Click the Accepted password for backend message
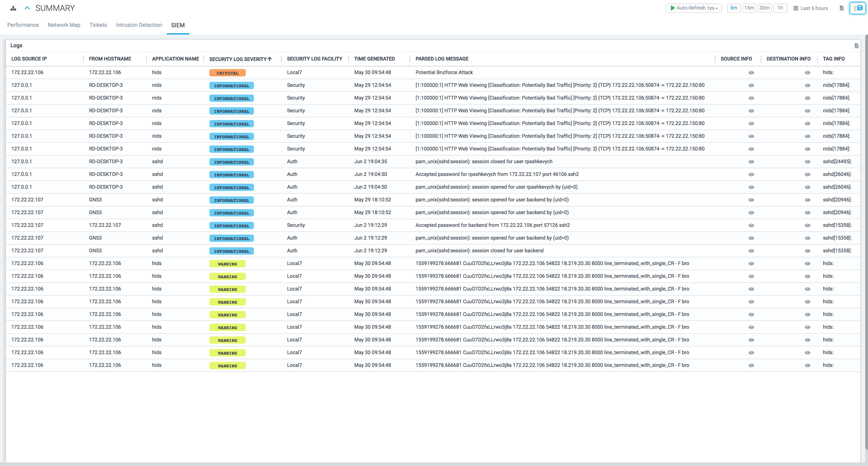Screen dimensions: 868x466 (x=493, y=225)
